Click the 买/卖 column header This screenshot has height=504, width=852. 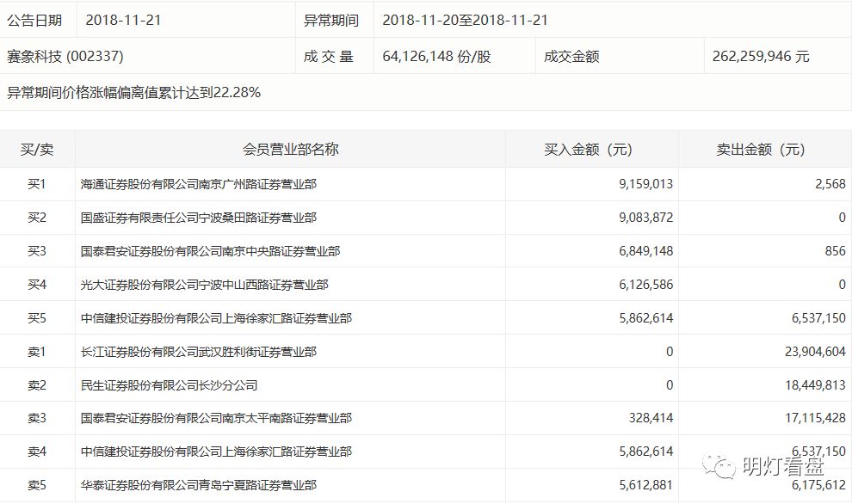coord(37,150)
